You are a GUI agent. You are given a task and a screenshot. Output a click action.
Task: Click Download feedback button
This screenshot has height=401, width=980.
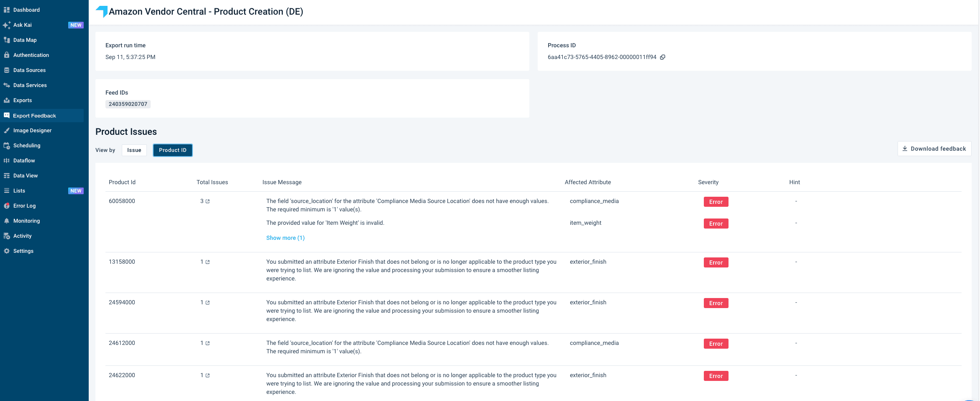pos(934,149)
